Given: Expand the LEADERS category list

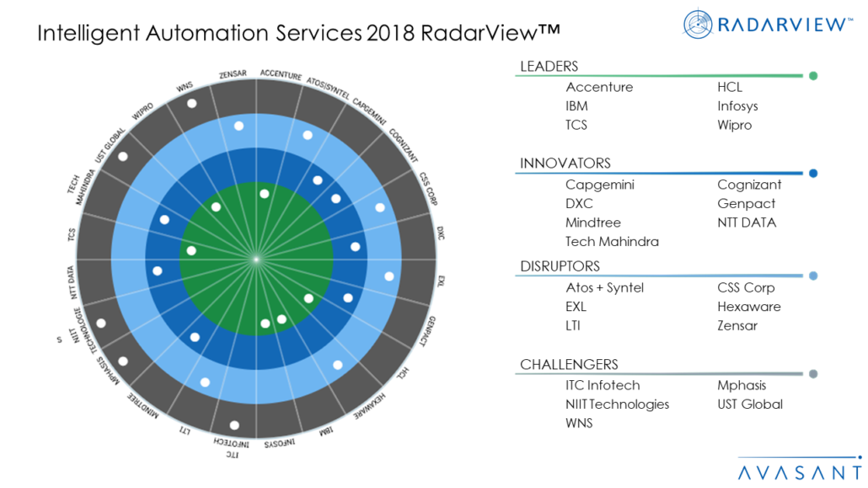Looking at the screenshot, I should coord(549,66).
